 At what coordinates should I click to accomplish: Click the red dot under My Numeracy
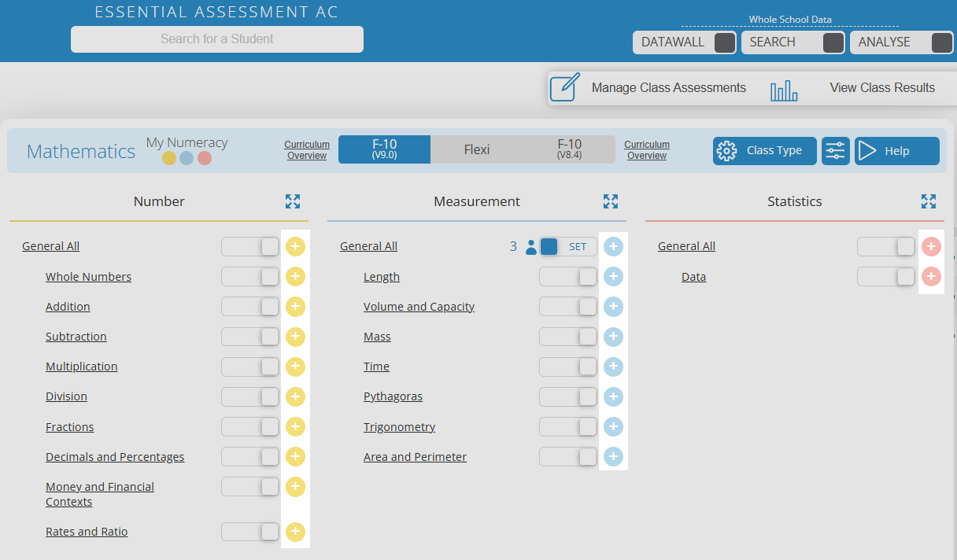pos(205,158)
